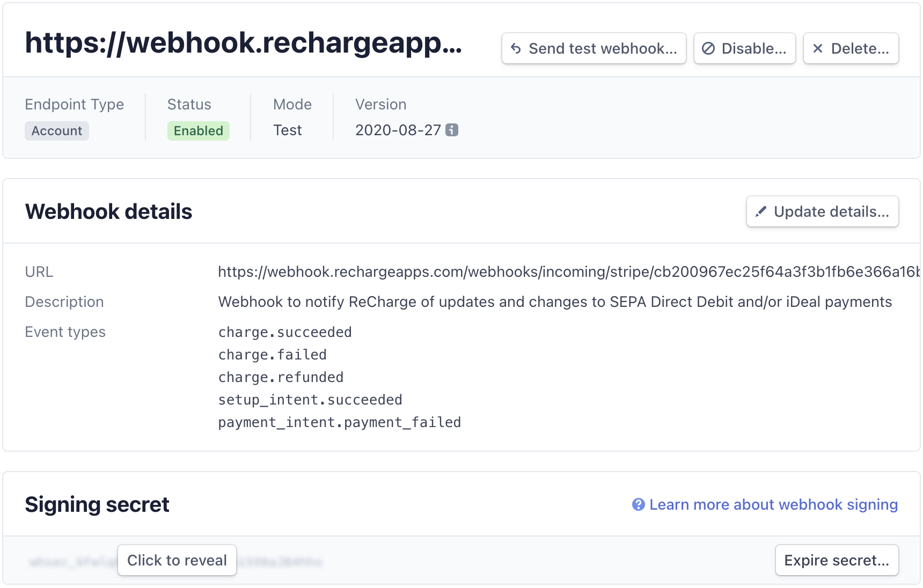The height and width of the screenshot is (588, 923).
Task: Click the question mark help icon
Action: [x=638, y=504]
